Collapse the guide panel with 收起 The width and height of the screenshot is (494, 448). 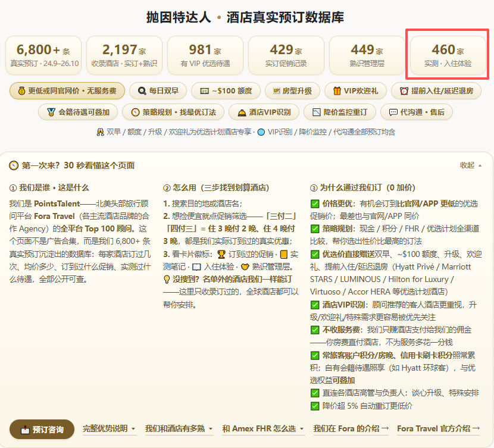[x=471, y=165]
